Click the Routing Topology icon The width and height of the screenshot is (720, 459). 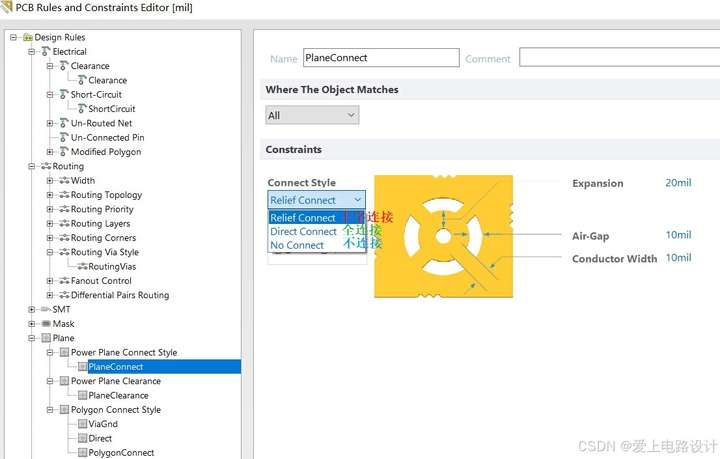64,195
